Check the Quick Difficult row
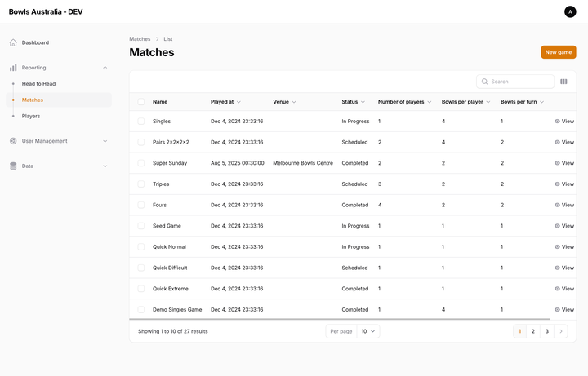This screenshot has height=376, width=588. pyautogui.click(x=141, y=268)
